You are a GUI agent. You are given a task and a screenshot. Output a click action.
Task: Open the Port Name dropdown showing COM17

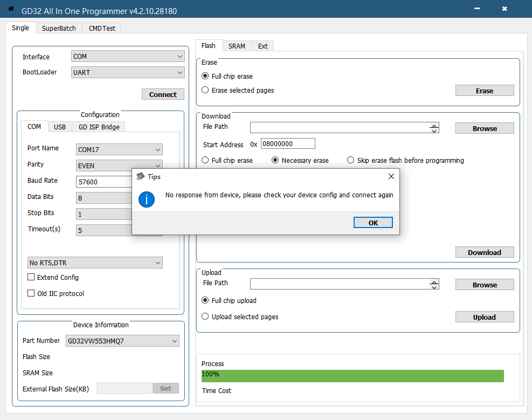[x=119, y=149]
